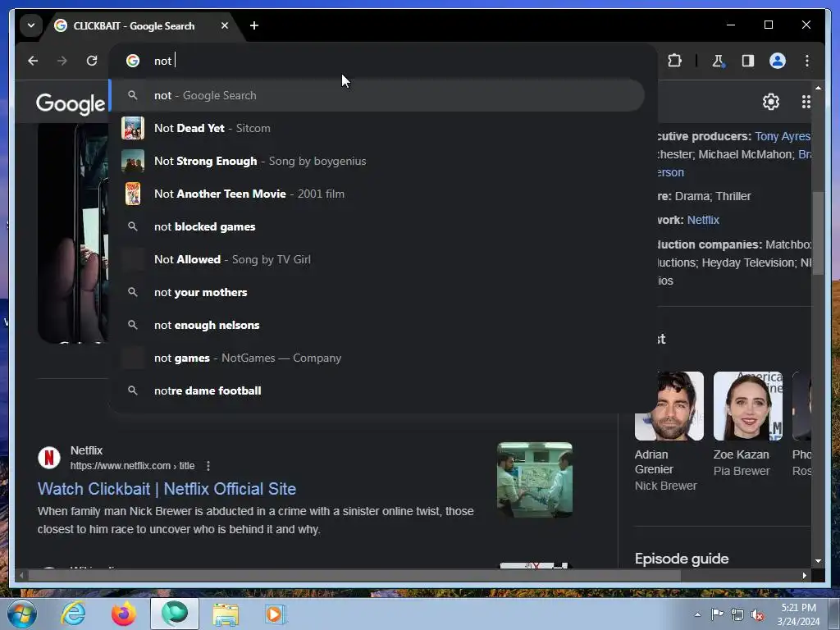
Task: Open the taskbar clock showing 5:21 PM
Action: coord(798,614)
